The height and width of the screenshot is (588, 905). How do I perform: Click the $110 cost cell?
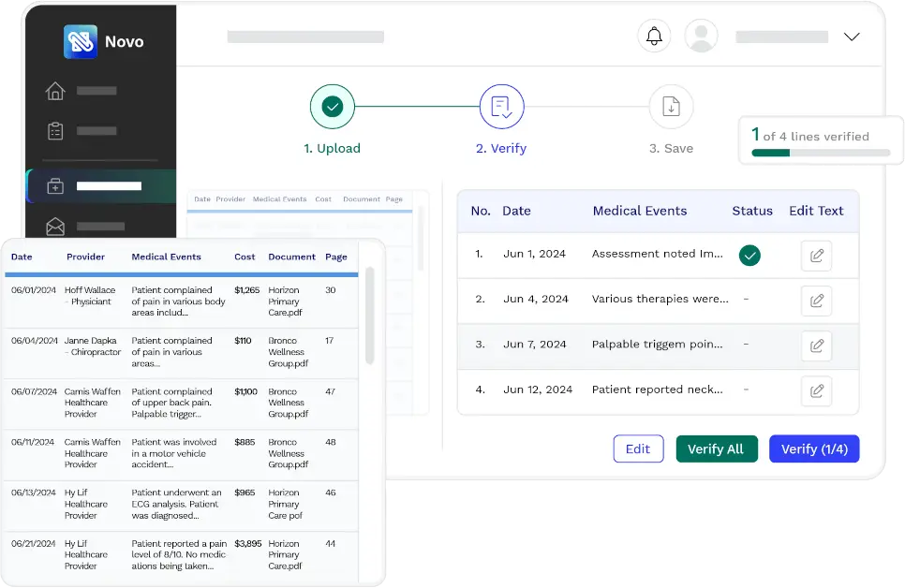(243, 341)
